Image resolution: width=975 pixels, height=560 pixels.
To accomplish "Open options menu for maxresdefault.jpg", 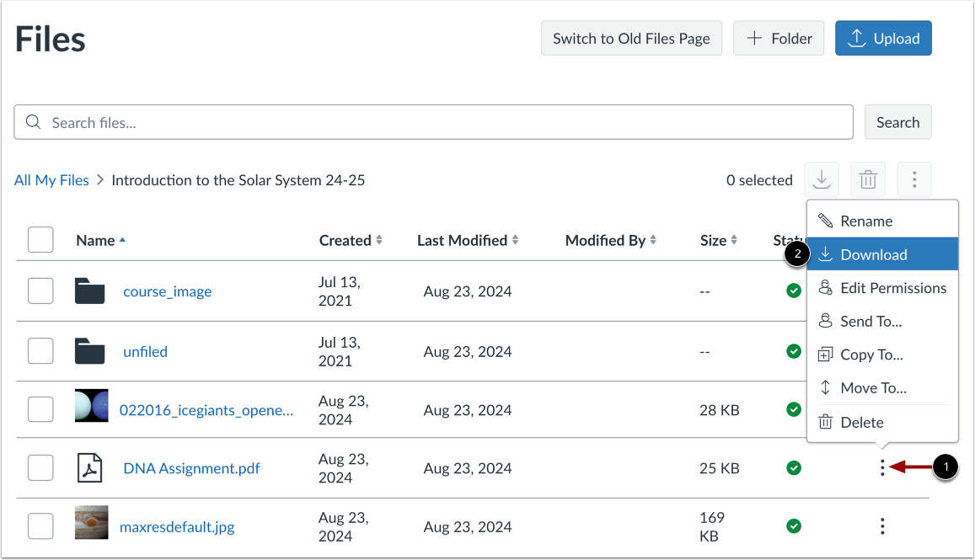I will [882, 527].
